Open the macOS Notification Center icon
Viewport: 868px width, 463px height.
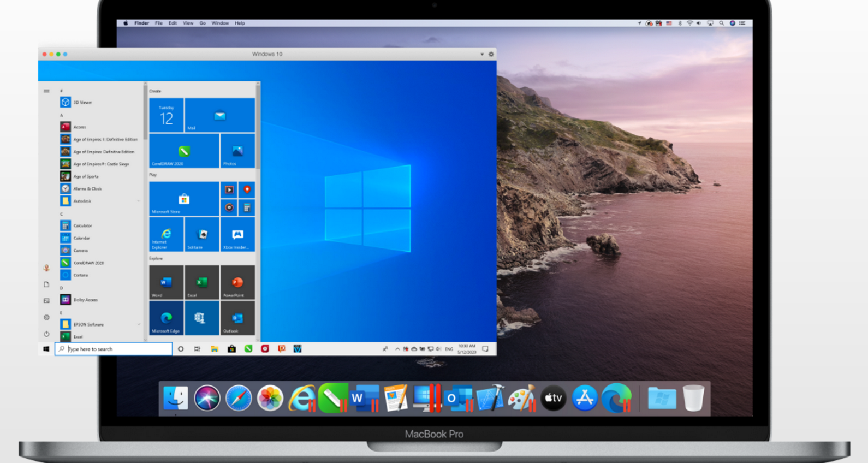(x=742, y=23)
